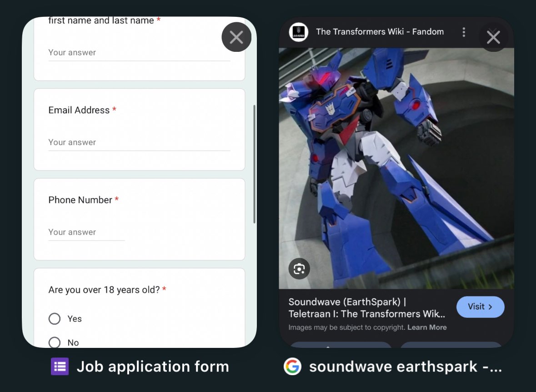
Task: Open the Learn More copyright link
Action: coord(427,327)
